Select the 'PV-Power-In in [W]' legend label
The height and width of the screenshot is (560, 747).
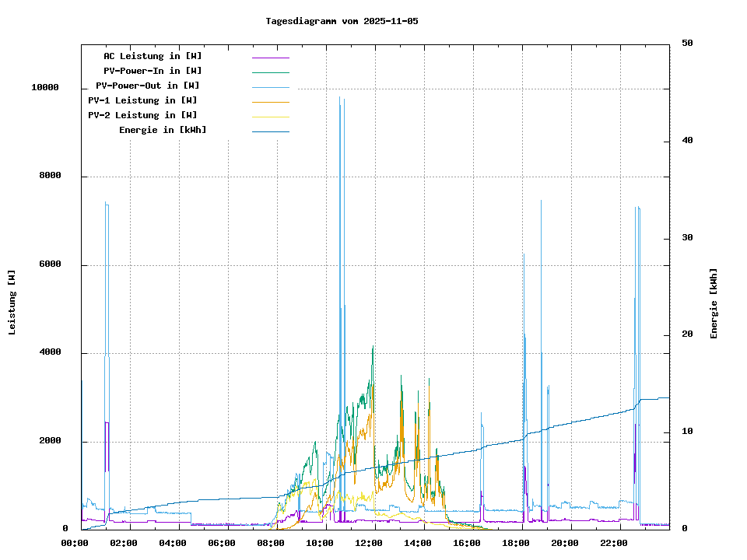pos(153,71)
